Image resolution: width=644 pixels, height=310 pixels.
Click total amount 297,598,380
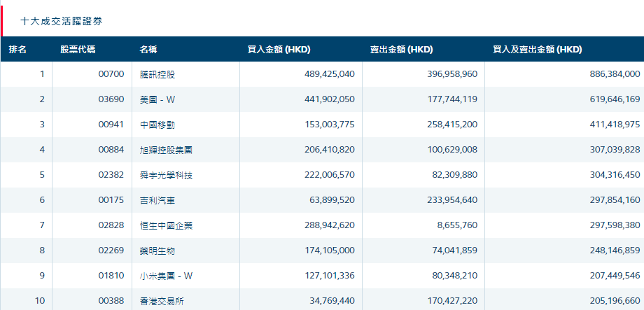pyautogui.click(x=615, y=225)
